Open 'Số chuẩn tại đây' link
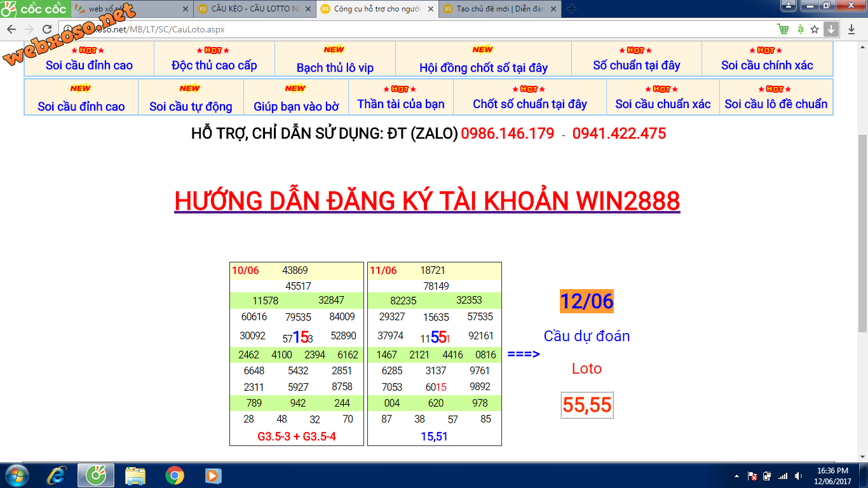This screenshot has width=868, height=488. (637, 65)
